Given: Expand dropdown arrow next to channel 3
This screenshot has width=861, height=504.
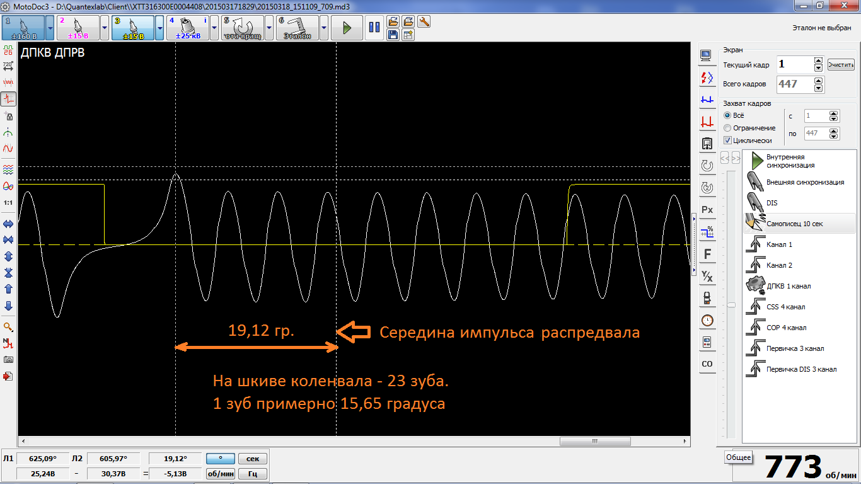Looking at the screenshot, I should [160, 28].
